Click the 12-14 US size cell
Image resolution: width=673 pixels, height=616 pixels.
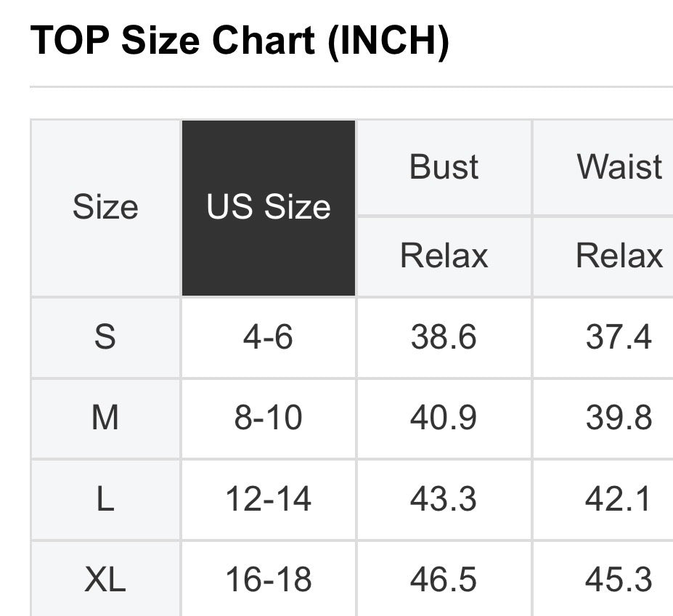coord(268,500)
